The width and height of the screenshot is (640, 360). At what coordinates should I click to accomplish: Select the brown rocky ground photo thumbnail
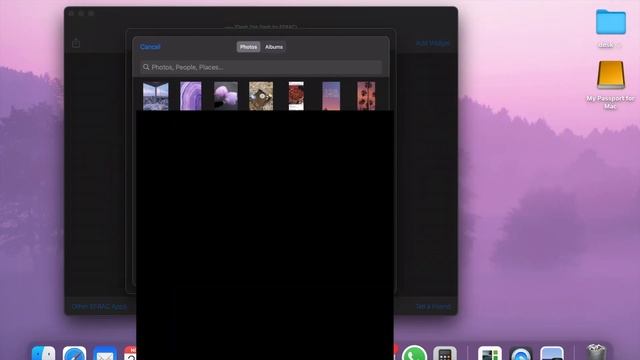click(x=261, y=96)
